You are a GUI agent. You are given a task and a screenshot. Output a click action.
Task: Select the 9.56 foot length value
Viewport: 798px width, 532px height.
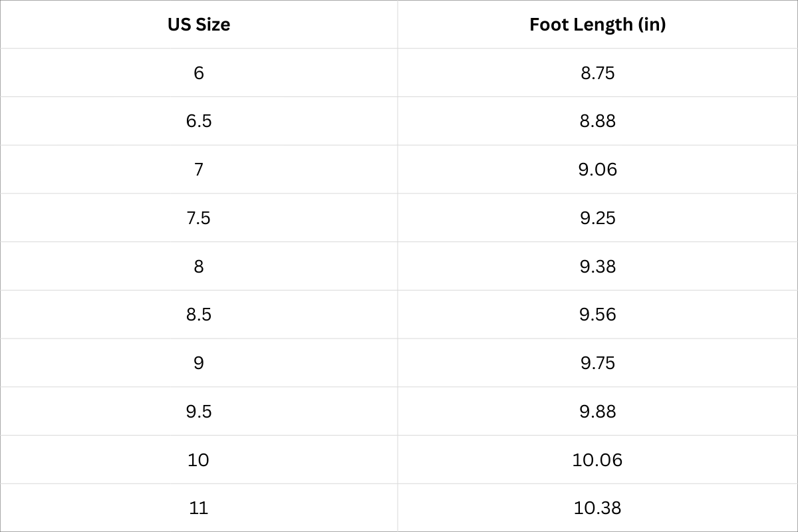click(597, 315)
